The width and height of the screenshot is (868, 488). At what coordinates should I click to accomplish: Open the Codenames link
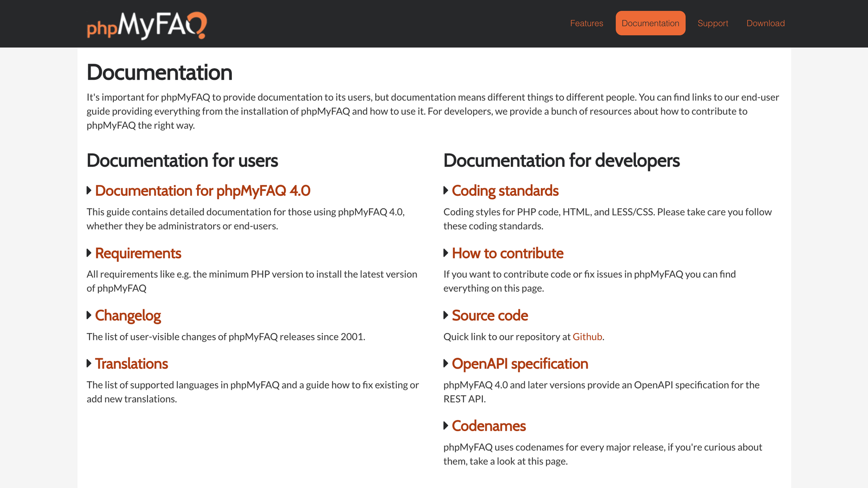pos(489,426)
